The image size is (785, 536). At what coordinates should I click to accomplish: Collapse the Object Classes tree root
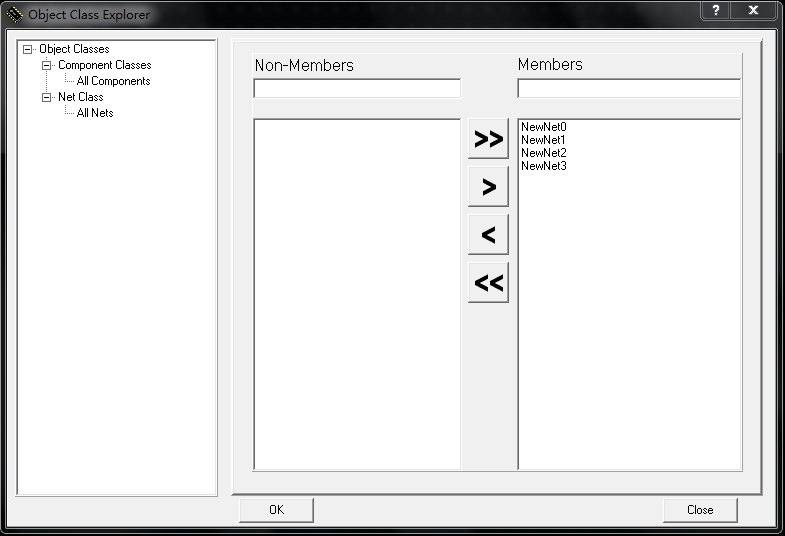coord(27,49)
